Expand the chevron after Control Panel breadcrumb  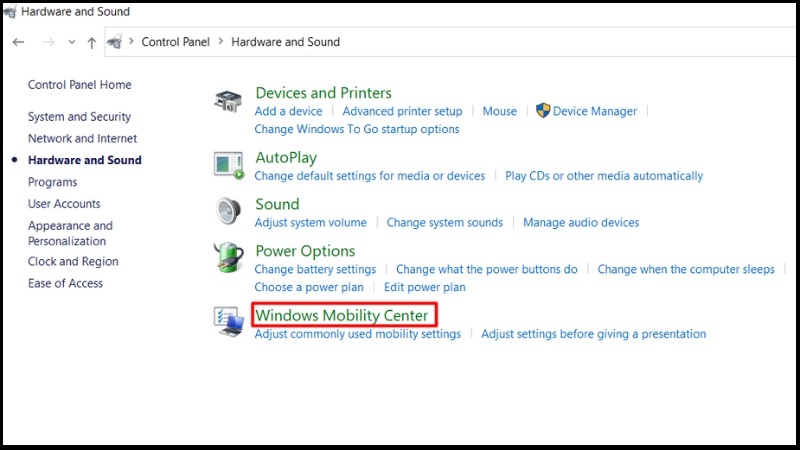coord(221,41)
